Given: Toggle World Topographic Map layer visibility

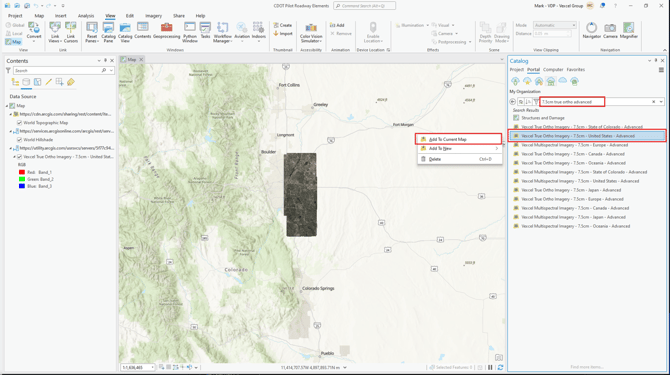Looking at the screenshot, I should click(x=19, y=123).
